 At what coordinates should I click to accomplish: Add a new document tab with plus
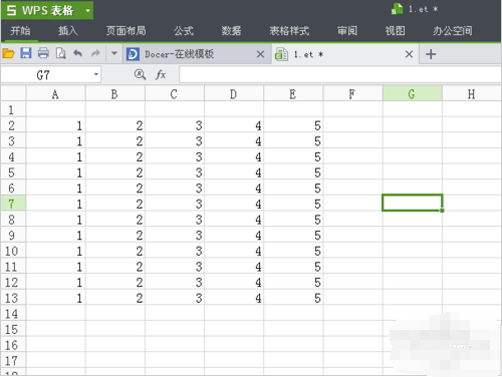click(x=431, y=54)
